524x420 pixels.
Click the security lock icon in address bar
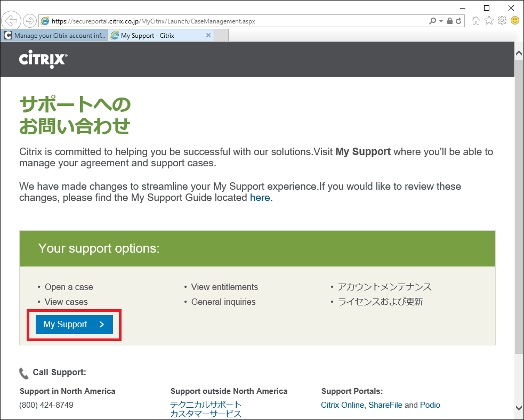point(450,21)
